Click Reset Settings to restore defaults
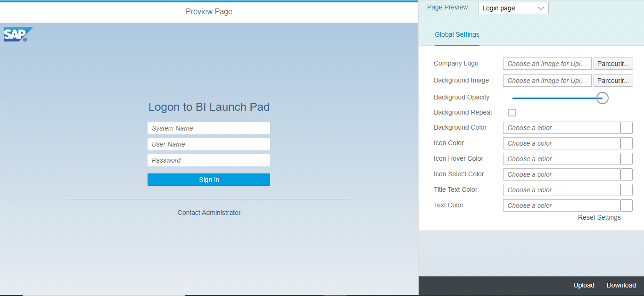This screenshot has width=644, height=296. [599, 217]
